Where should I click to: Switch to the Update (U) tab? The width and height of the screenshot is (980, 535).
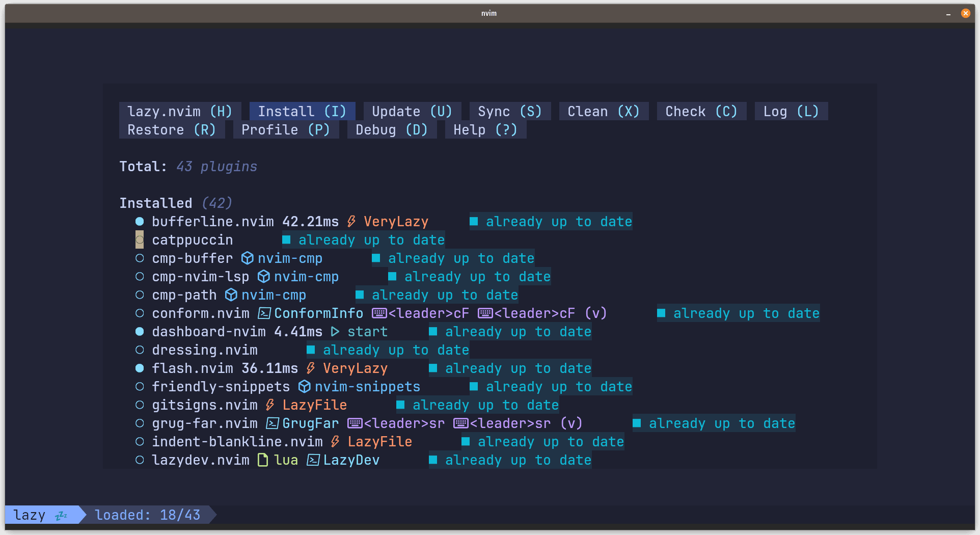(412, 111)
